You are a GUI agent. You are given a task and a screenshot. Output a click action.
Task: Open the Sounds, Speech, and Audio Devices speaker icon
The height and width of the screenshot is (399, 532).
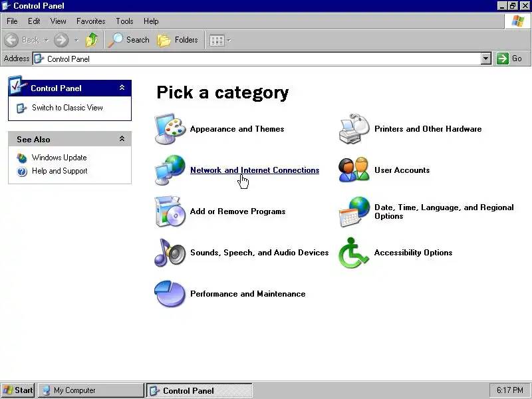point(170,253)
